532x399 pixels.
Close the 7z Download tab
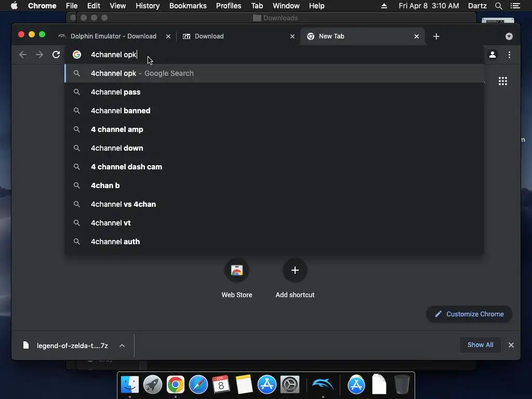[292, 36]
